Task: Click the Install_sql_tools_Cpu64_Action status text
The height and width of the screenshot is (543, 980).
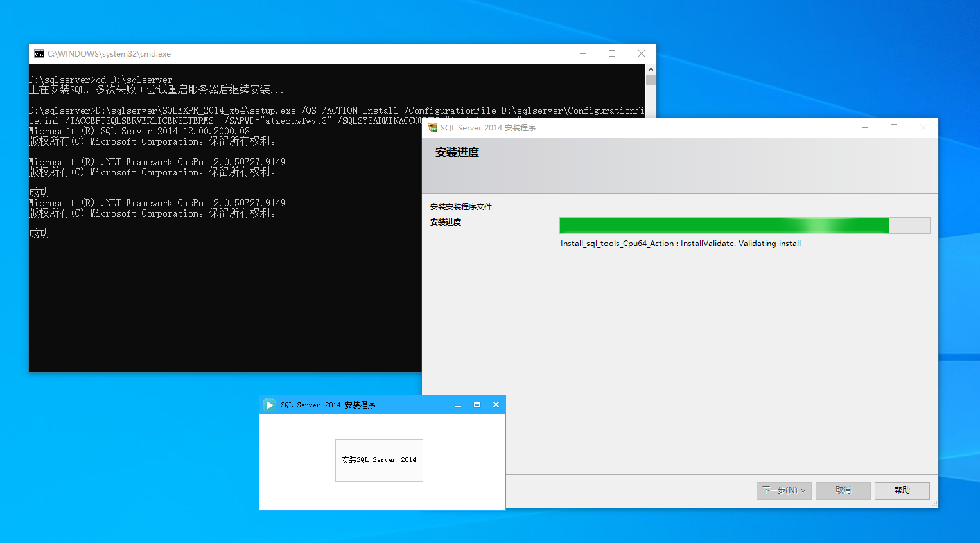Action: [681, 244]
